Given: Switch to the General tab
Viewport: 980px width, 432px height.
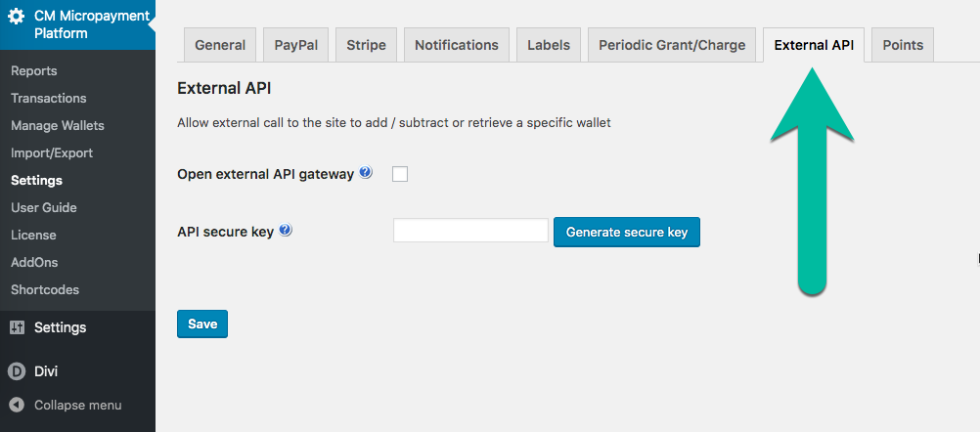Looking at the screenshot, I should [220, 45].
